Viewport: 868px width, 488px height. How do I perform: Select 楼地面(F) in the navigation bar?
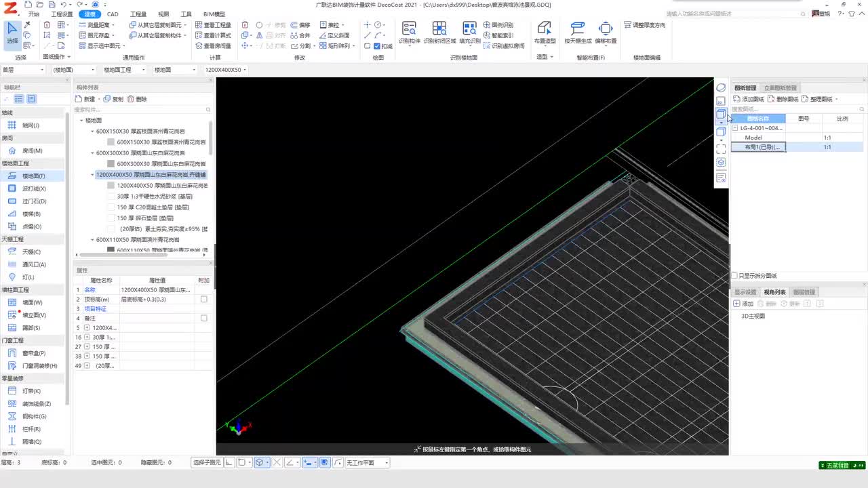[x=33, y=176]
